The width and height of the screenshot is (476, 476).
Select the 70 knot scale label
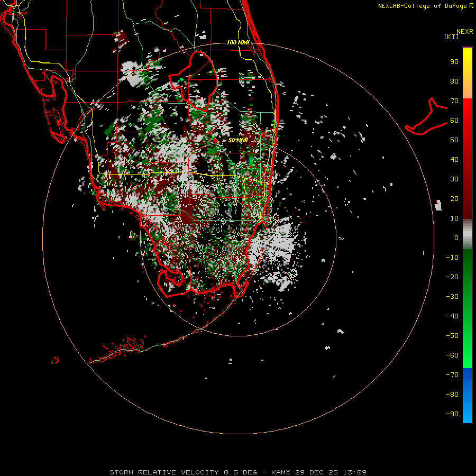454,101
